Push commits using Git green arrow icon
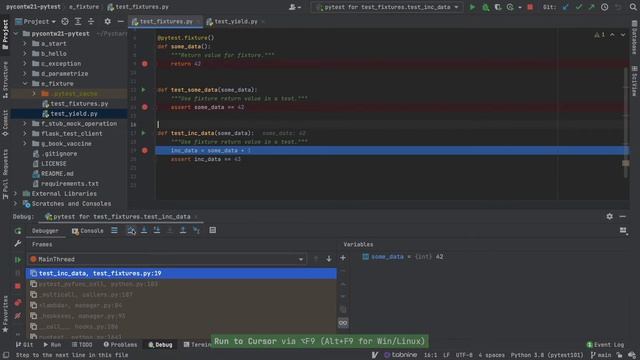Image resolution: width=640 pixels, height=360 pixels. pos(591,7)
